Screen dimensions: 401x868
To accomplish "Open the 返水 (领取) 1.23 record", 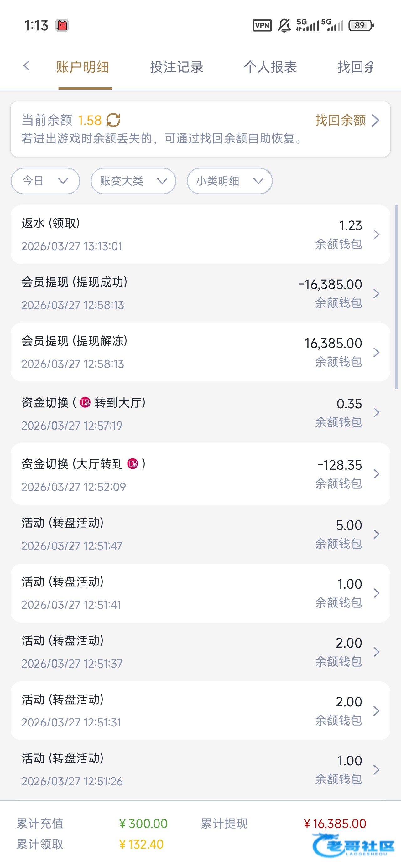I will click(x=200, y=235).
